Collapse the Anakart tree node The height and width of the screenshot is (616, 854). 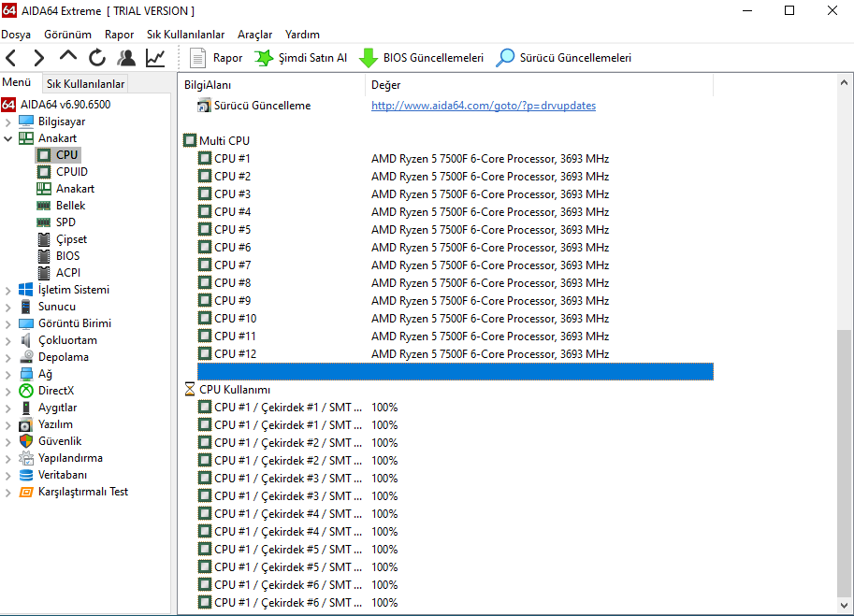coord(7,138)
